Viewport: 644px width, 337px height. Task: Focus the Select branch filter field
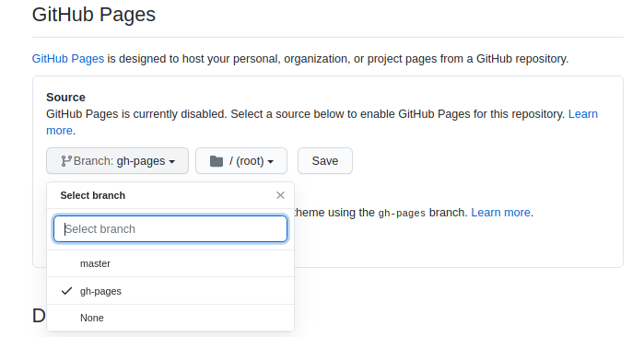170,228
